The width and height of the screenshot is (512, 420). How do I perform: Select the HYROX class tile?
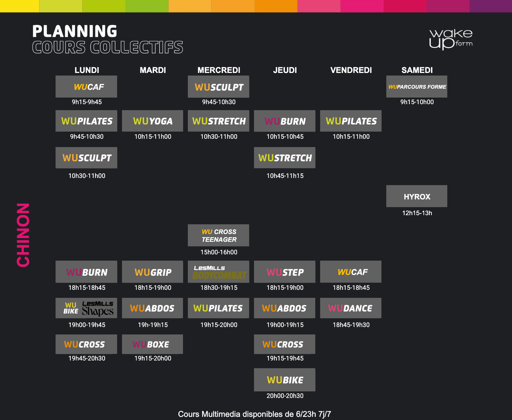click(x=417, y=196)
